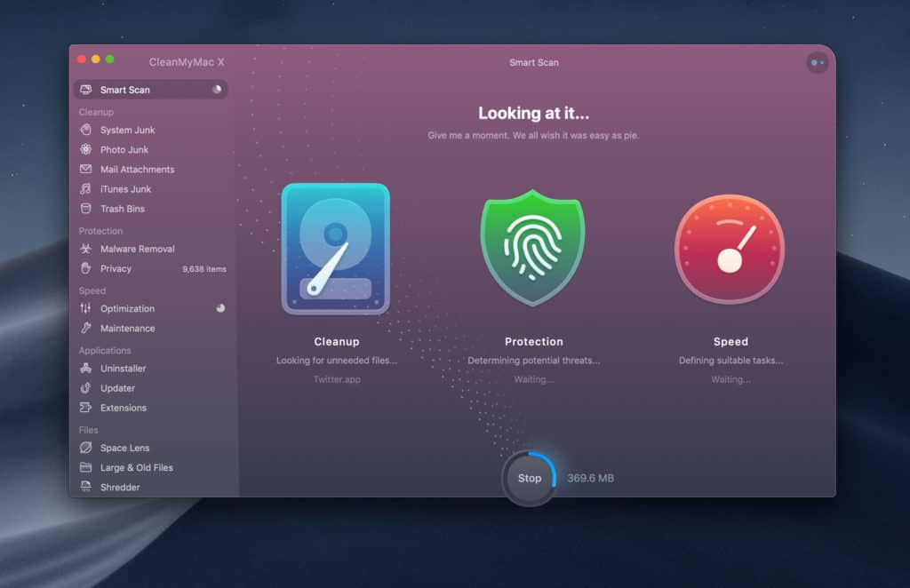Click 'Defining suitable tasks...' text
This screenshot has height=588, width=910.
click(730, 360)
